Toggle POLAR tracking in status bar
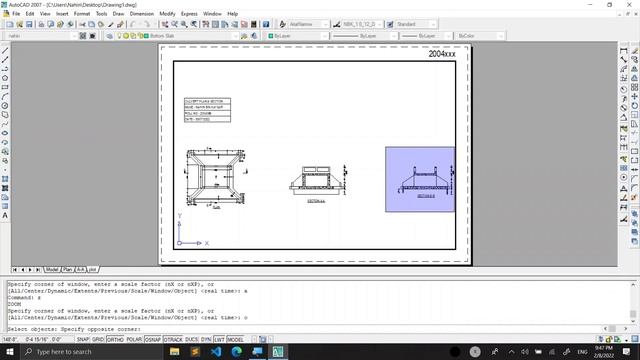 click(x=134, y=339)
